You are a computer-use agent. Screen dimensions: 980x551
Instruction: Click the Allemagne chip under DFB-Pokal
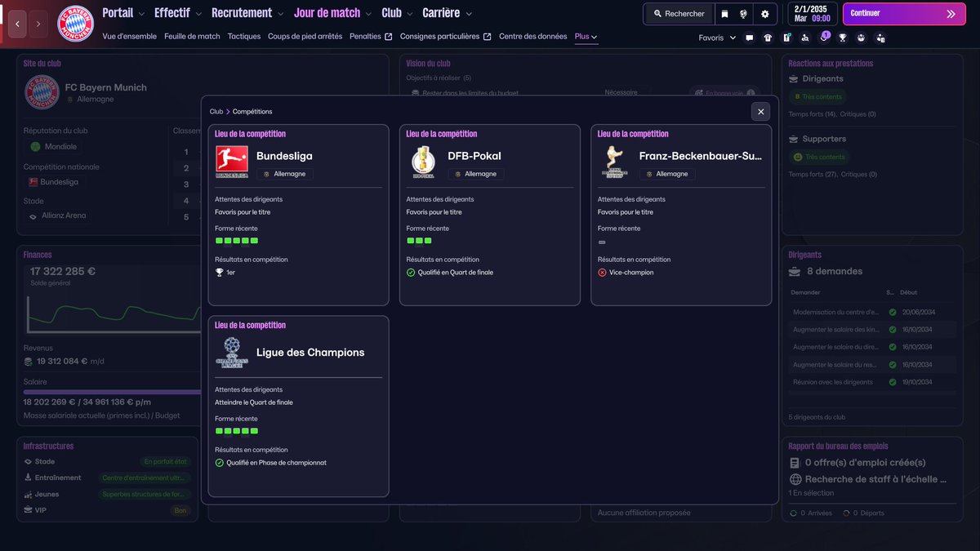(476, 174)
